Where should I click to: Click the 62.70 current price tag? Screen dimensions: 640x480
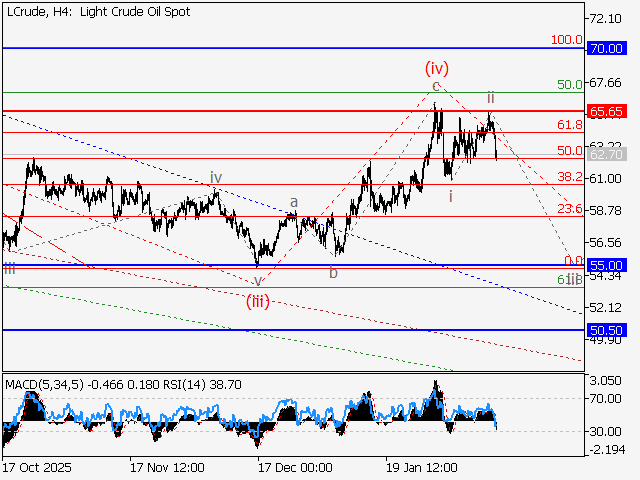607,156
